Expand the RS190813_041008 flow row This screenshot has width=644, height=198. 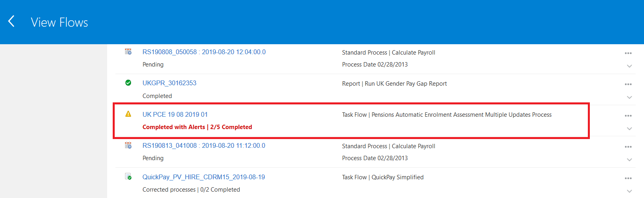(x=629, y=160)
